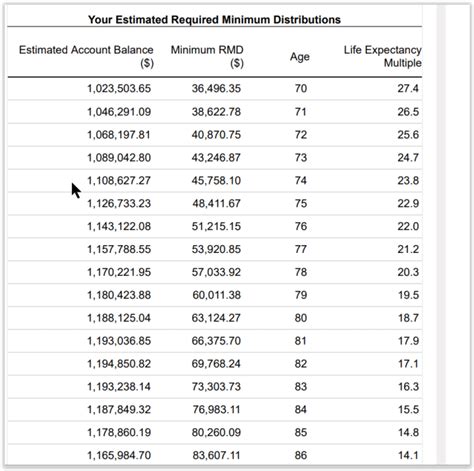Click the 73,303.73 RMD amount
The image size is (474, 471).
coord(216,387)
